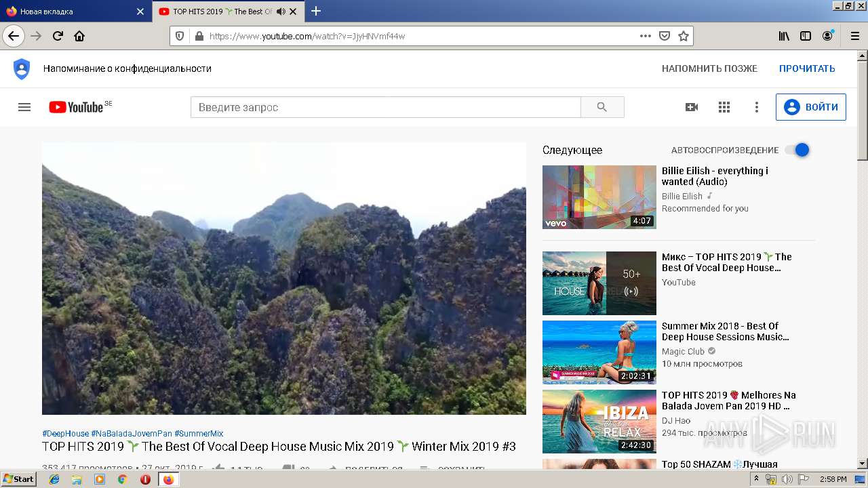Click the ВОЙТИ sign-in button
Image resolution: width=868 pixels, height=488 pixels.
pyautogui.click(x=811, y=107)
